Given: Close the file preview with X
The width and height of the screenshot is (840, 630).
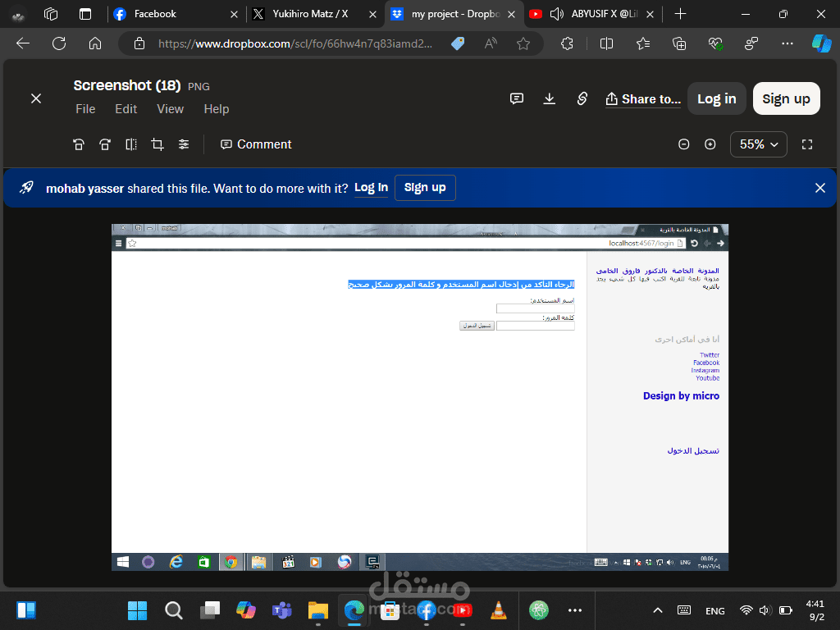Looking at the screenshot, I should tap(36, 98).
